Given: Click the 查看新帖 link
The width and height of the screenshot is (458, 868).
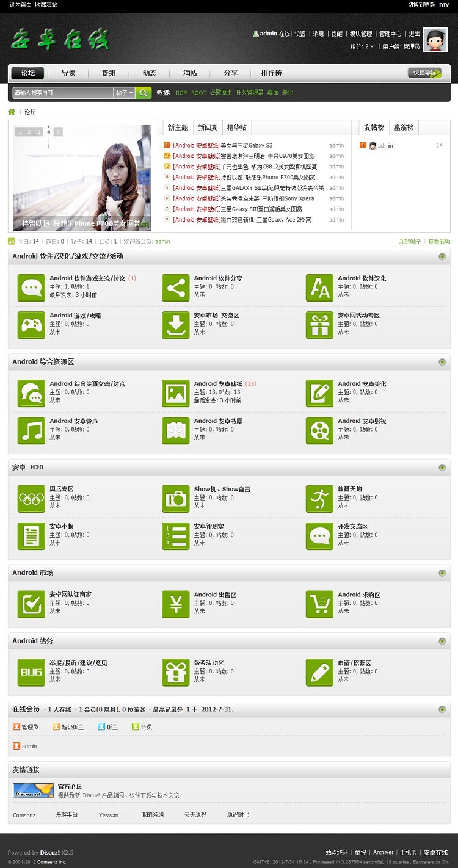Looking at the screenshot, I should 439,242.
